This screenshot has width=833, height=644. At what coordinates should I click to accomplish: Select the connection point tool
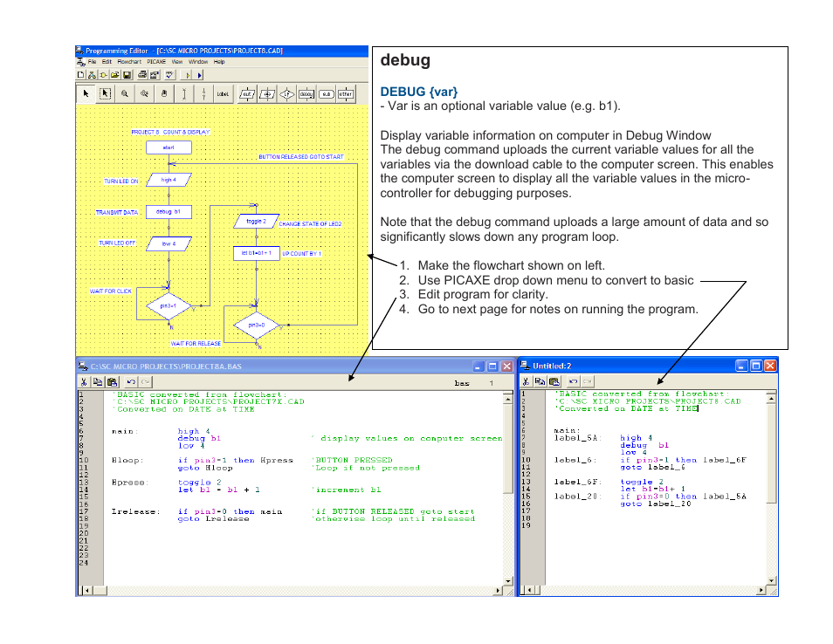click(203, 94)
